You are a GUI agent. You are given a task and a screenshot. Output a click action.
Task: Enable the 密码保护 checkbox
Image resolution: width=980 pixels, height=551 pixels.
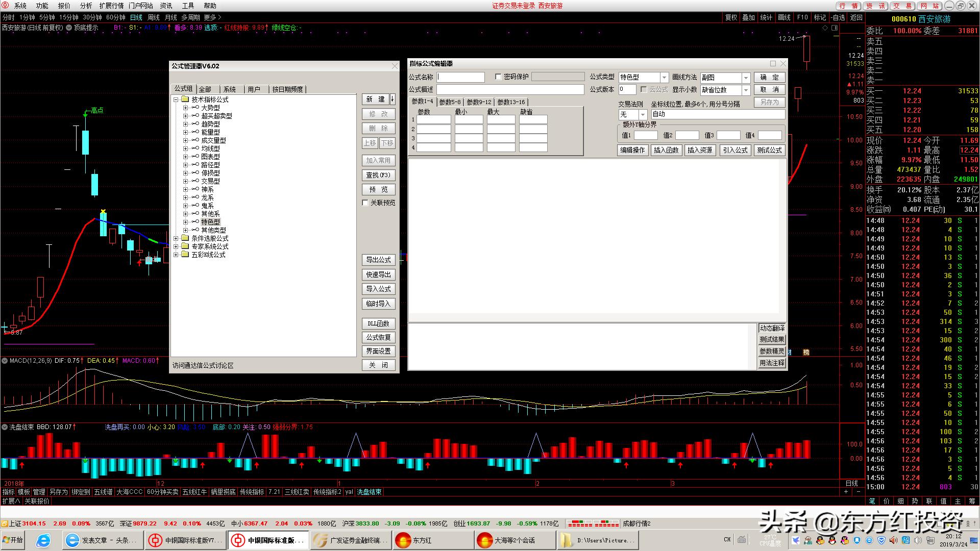pos(498,77)
